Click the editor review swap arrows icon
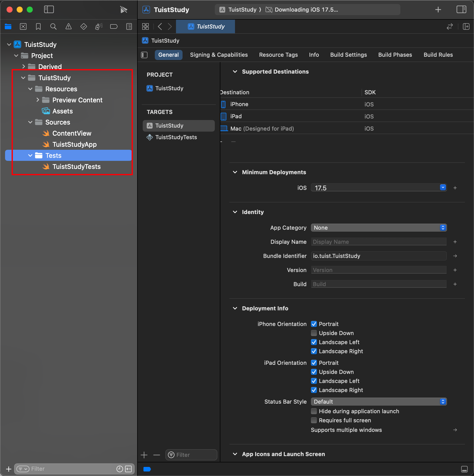 450,26
